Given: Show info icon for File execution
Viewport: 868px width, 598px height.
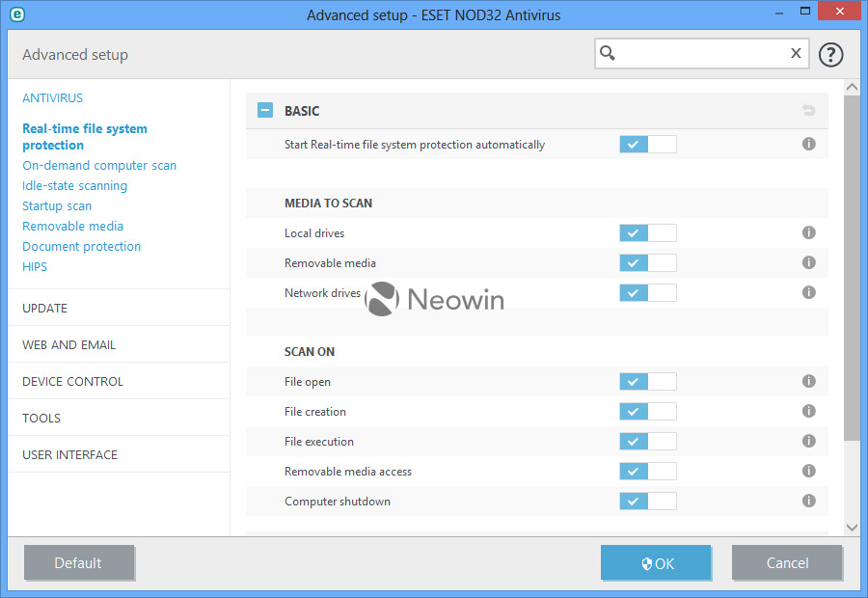Looking at the screenshot, I should click(809, 441).
